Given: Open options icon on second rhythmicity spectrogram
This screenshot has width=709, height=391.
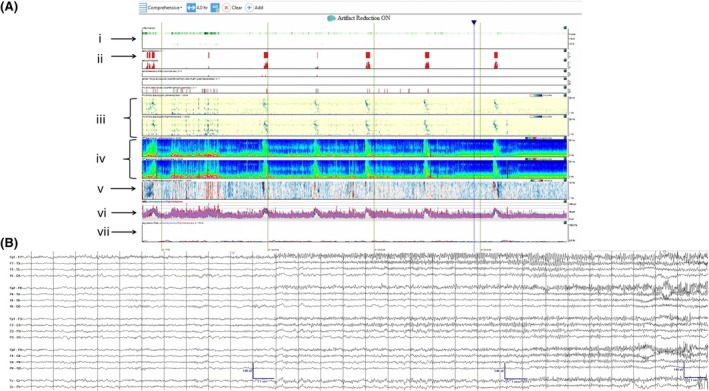Looking at the screenshot, I should coord(566,116).
